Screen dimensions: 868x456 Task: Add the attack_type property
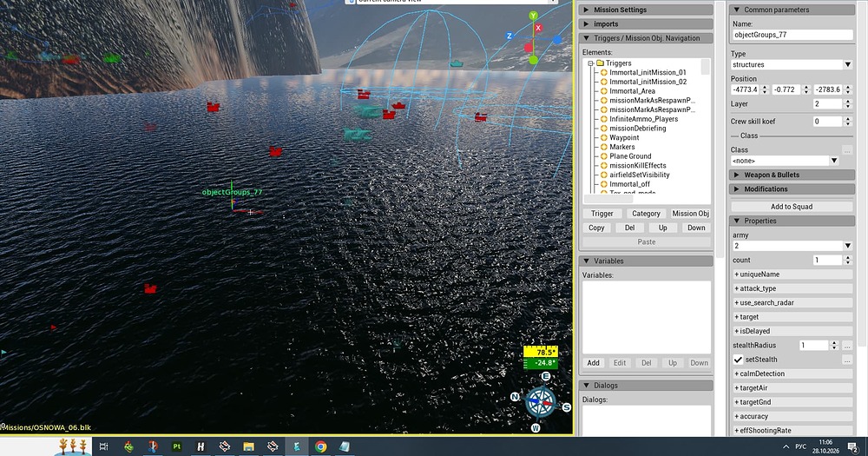click(792, 288)
